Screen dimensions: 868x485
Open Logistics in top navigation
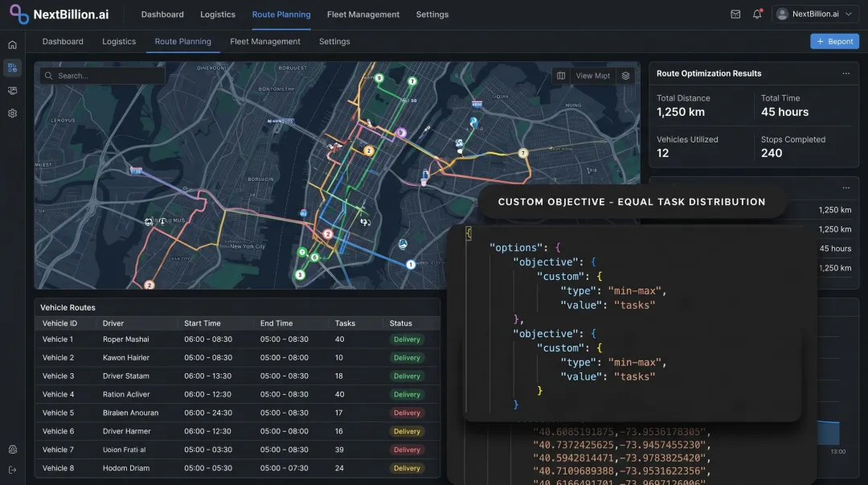coord(218,14)
